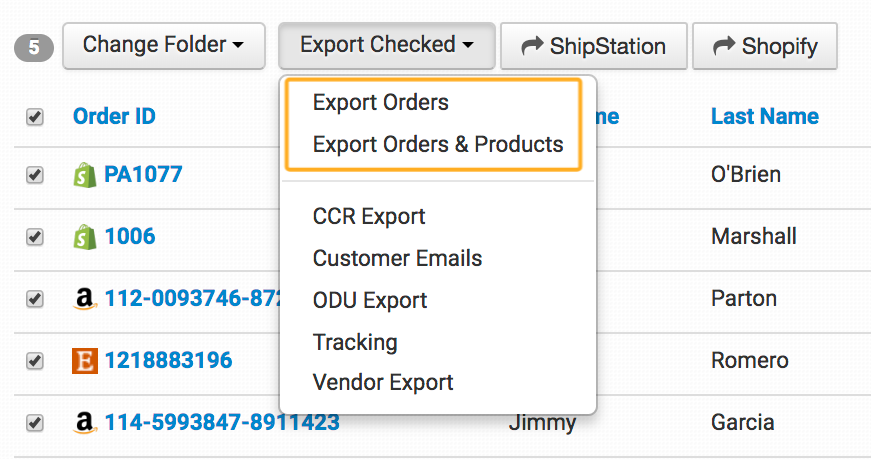Uncheck the checkbox for order PA1077

[x=35, y=175]
